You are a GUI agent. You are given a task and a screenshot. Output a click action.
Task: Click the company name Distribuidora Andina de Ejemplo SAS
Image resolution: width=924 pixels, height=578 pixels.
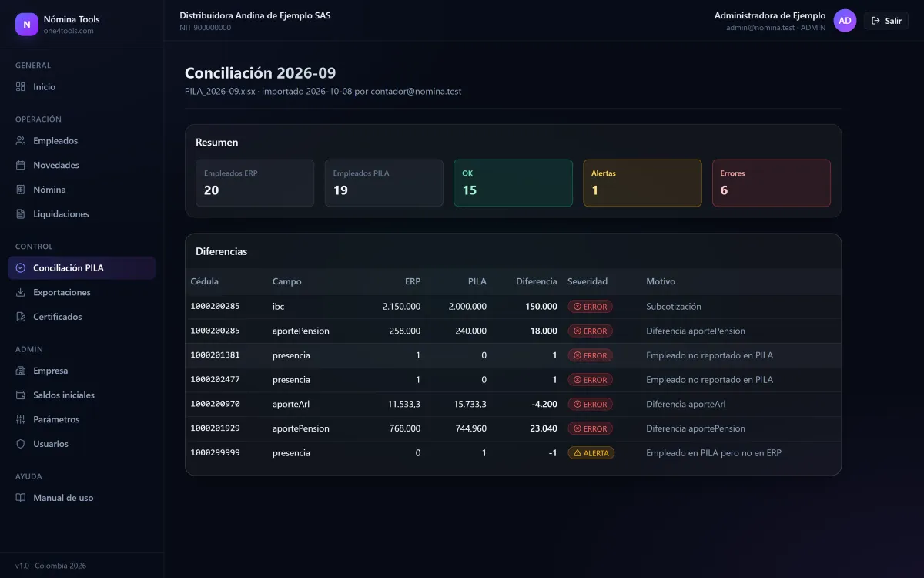pos(255,15)
